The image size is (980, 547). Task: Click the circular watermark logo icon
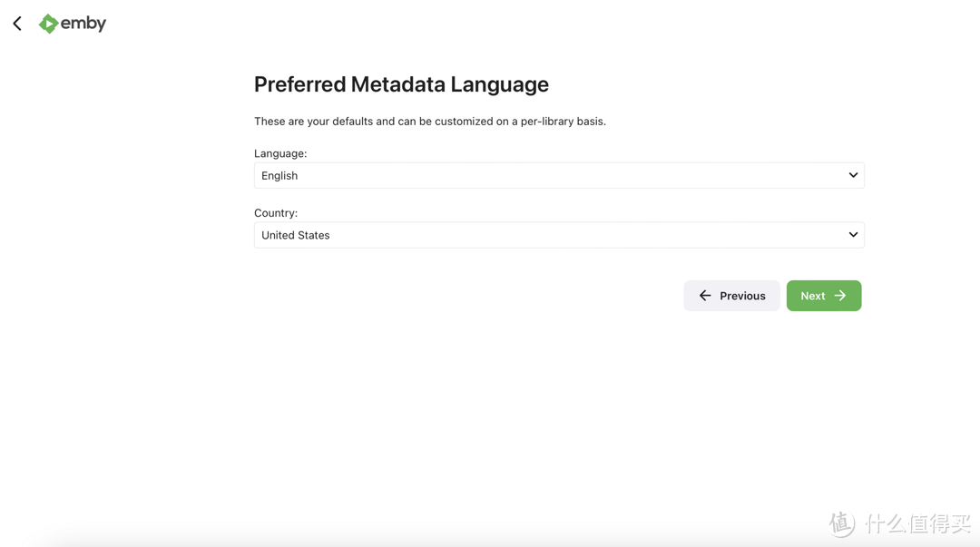coord(841,523)
